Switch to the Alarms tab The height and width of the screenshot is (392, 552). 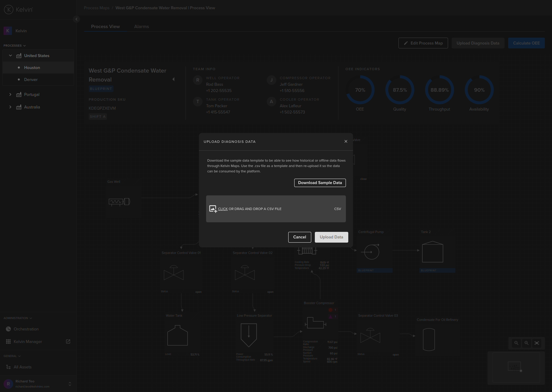point(141,27)
